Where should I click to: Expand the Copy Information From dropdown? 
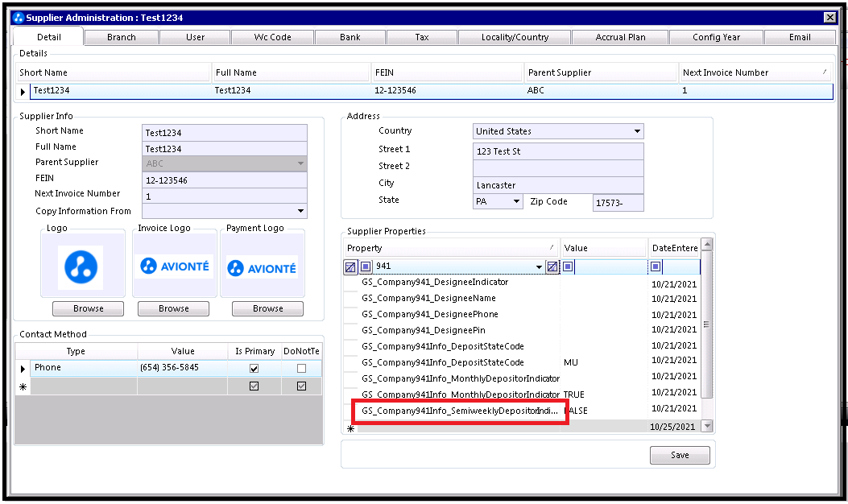click(300, 211)
